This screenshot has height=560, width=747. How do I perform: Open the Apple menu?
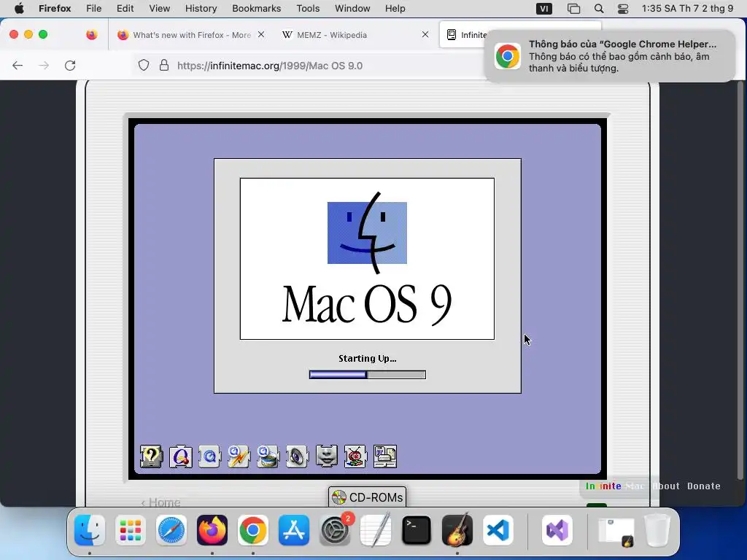(19, 9)
